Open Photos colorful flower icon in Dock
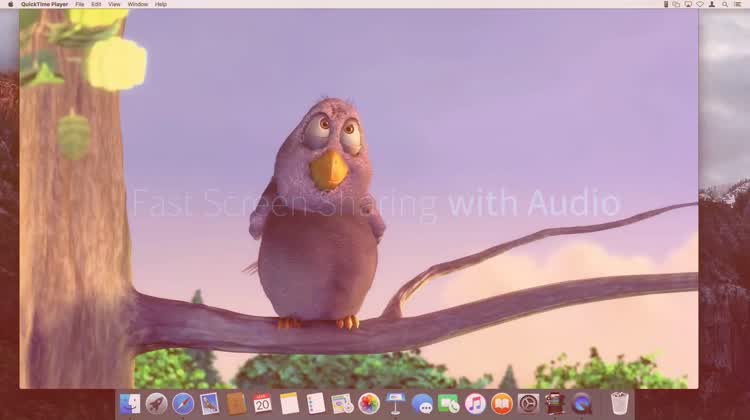Image resolution: width=750 pixels, height=420 pixels. (x=369, y=404)
